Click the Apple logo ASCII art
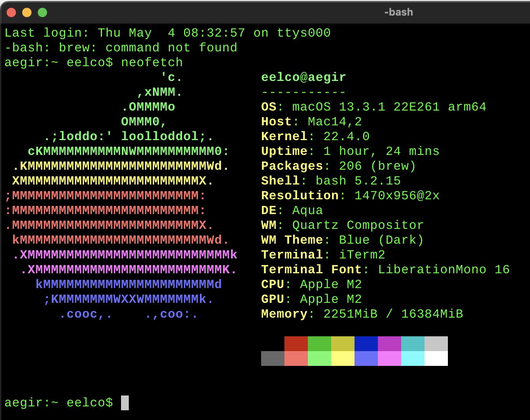 coord(121,196)
